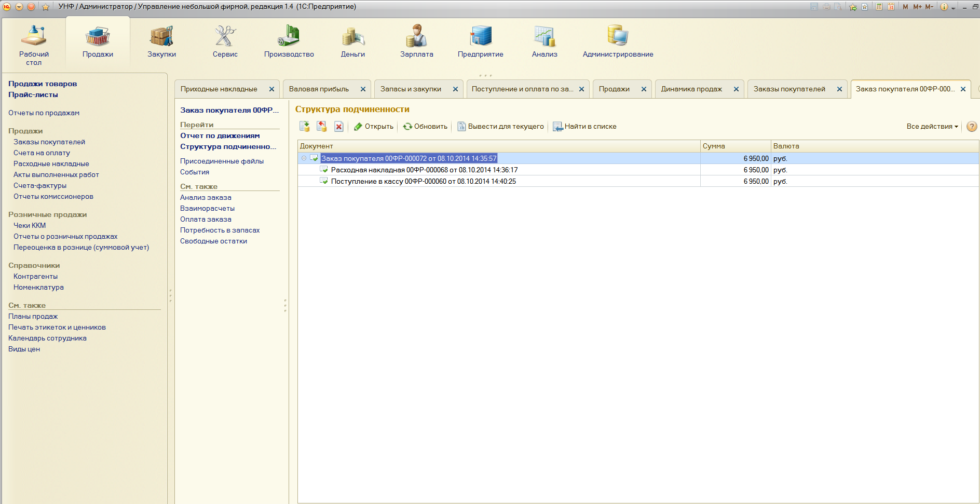Open the calculator from the title bar

click(879, 7)
